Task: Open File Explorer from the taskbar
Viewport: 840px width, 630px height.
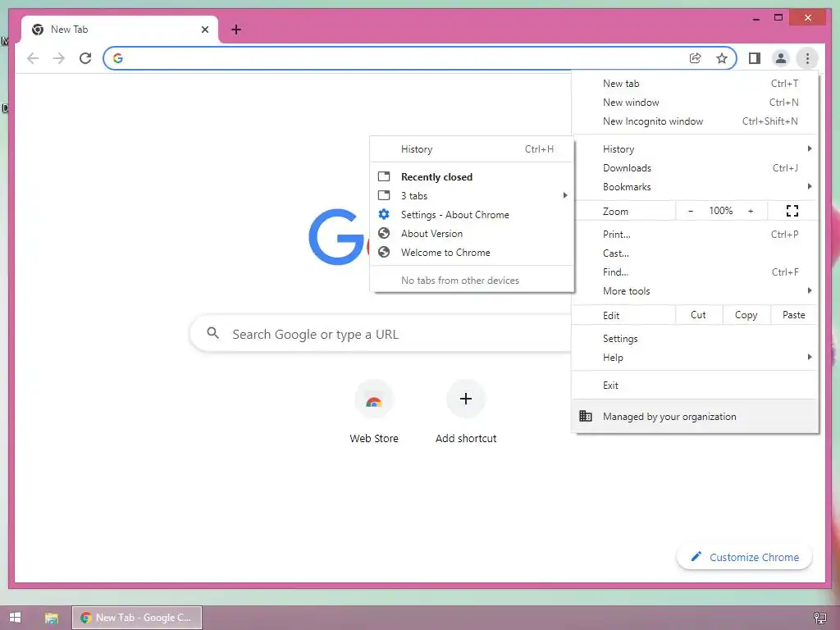Action: pos(52,618)
